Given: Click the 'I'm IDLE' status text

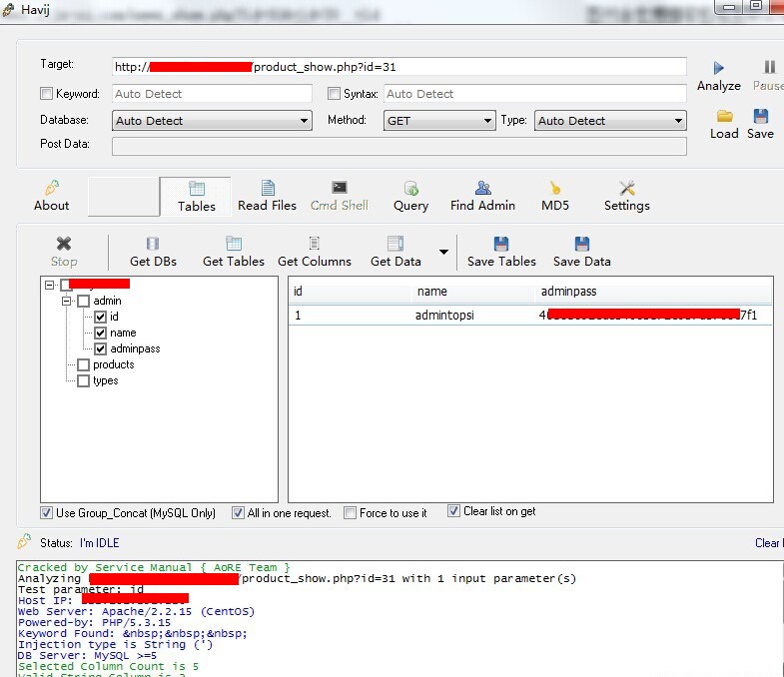Looking at the screenshot, I should pos(100,543).
